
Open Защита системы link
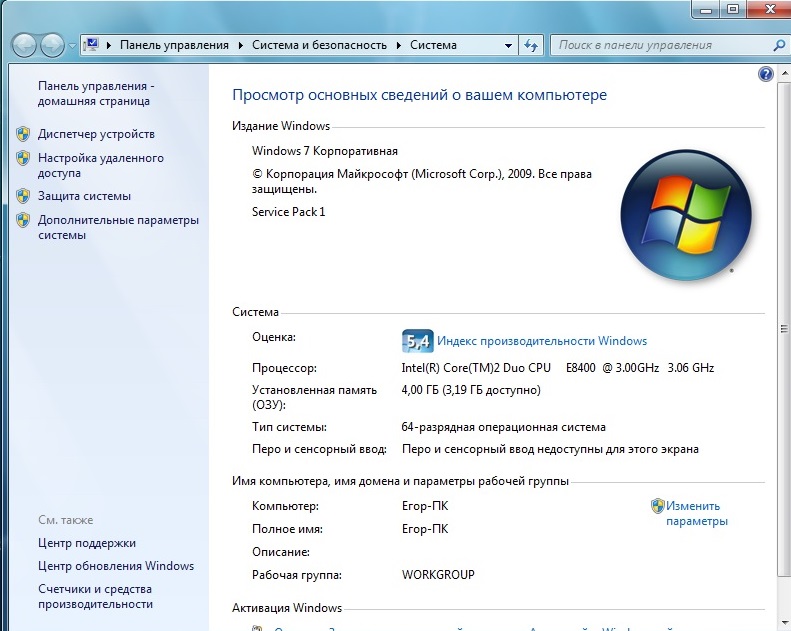point(84,196)
